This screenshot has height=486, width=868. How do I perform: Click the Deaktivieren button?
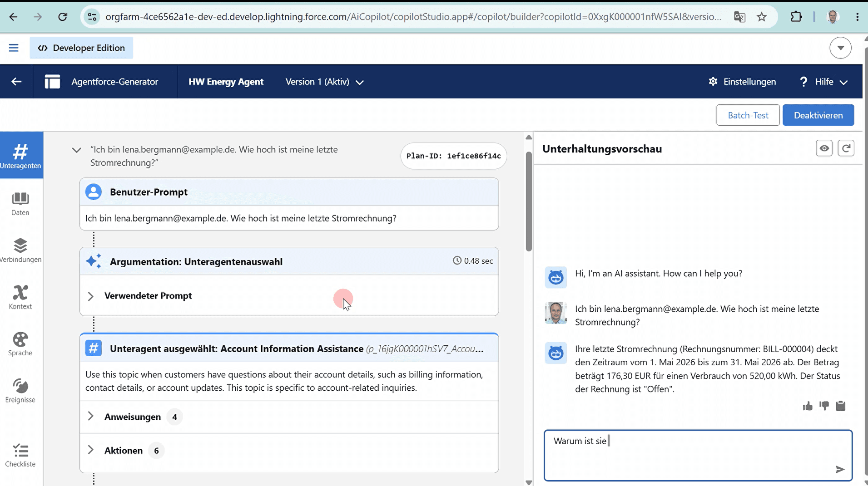[x=818, y=115]
